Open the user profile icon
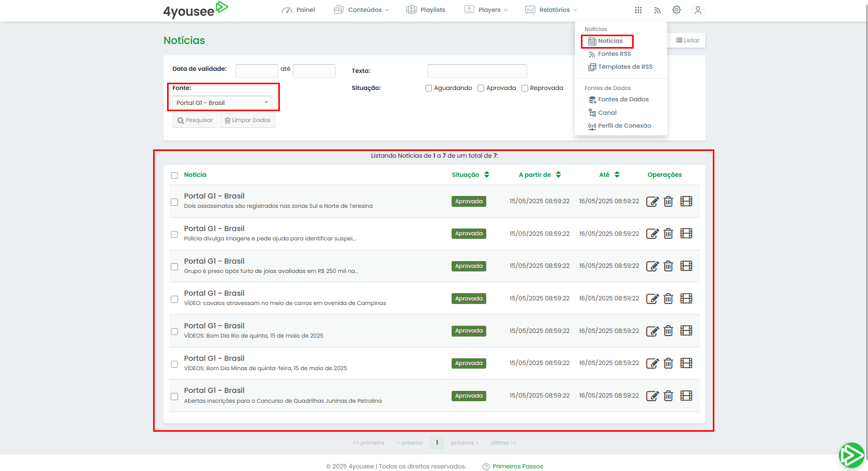The width and height of the screenshot is (868, 471). pos(698,10)
